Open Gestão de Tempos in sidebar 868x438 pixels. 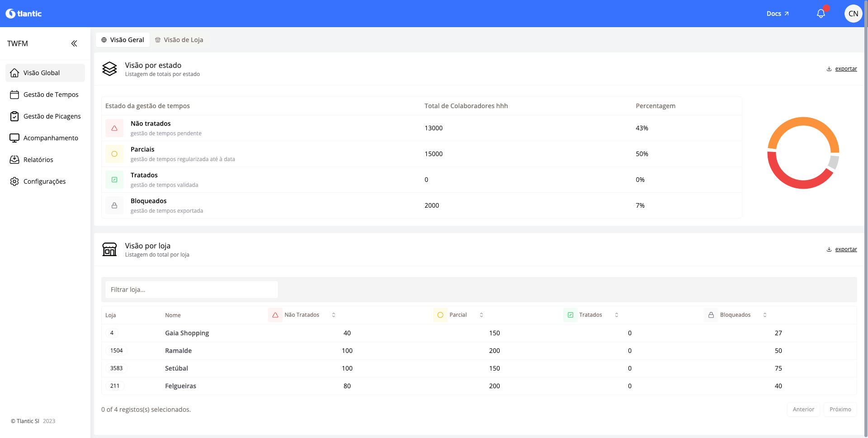pyautogui.click(x=51, y=95)
